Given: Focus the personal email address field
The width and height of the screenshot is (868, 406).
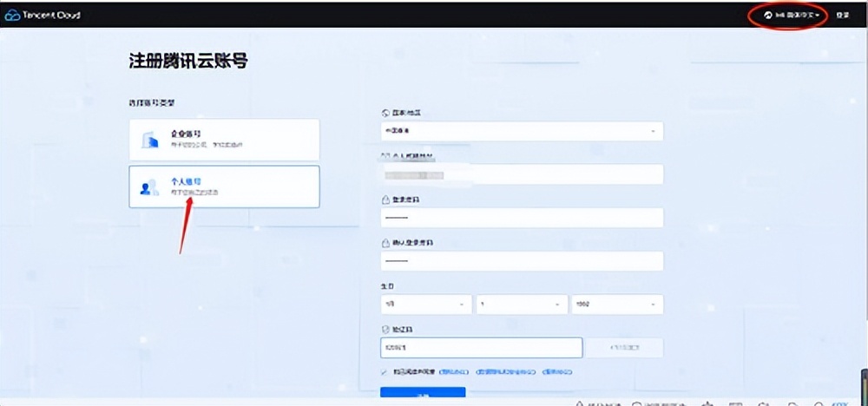Looking at the screenshot, I should [x=522, y=174].
